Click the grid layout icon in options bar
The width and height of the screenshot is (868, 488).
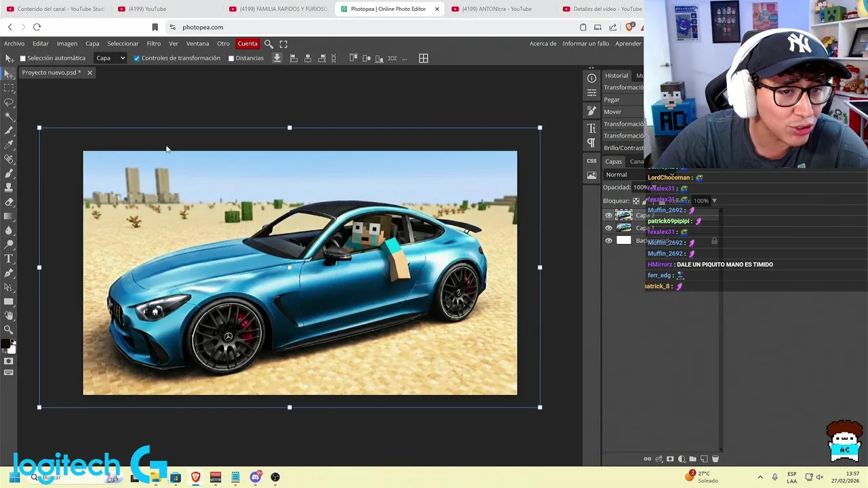pyautogui.click(x=423, y=58)
